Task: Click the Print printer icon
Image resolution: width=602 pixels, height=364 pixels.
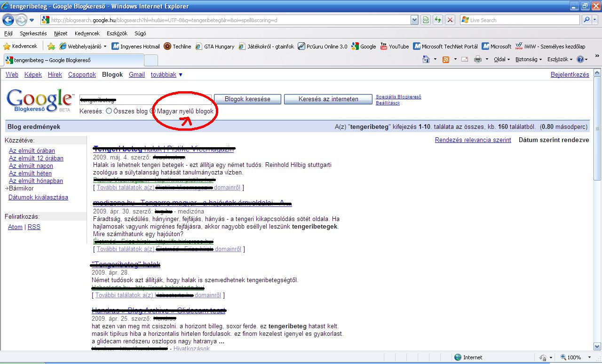Action: click(x=478, y=59)
